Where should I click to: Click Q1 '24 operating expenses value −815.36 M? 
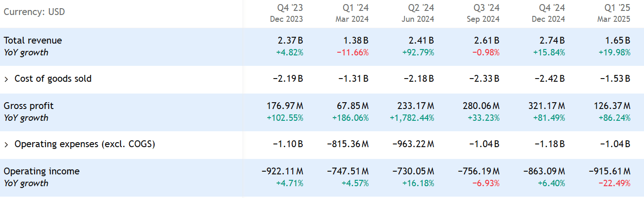(x=348, y=144)
